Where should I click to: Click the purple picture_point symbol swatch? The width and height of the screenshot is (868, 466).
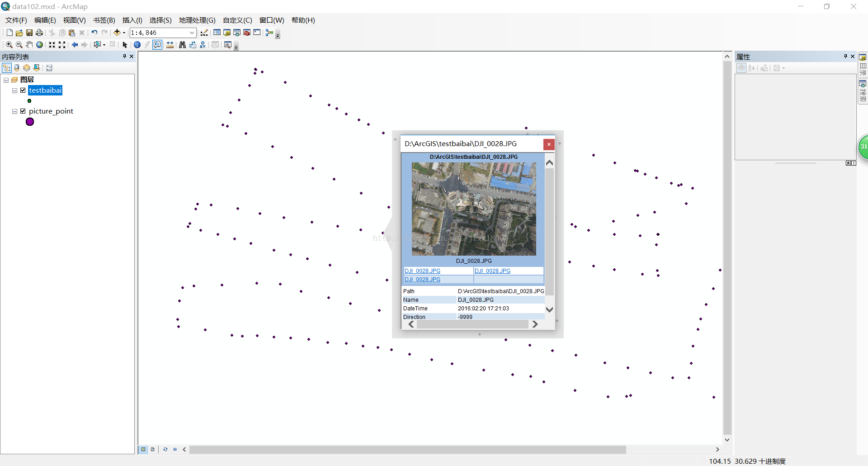(30, 122)
